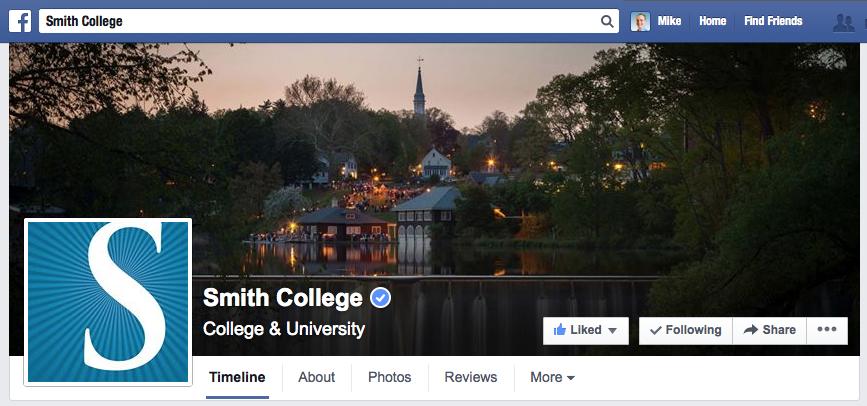Viewport: 867px width, 406px height.
Task: Open the friend requests icon
Action: pyautogui.click(x=843, y=22)
